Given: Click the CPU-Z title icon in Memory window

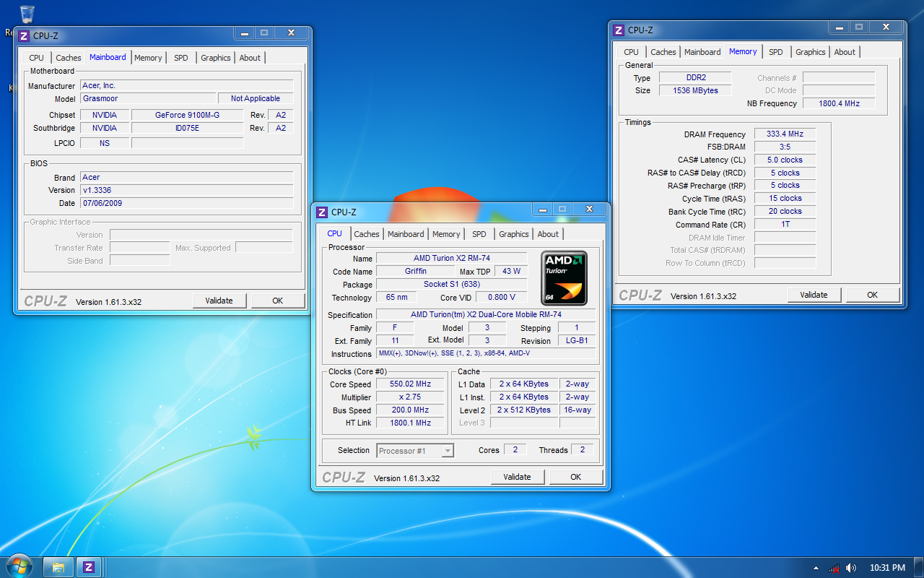Looking at the screenshot, I should coord(619,30).
